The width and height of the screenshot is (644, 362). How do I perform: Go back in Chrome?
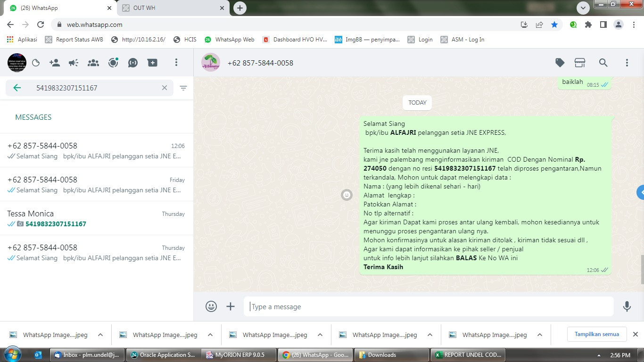click(x=10, y=25)
